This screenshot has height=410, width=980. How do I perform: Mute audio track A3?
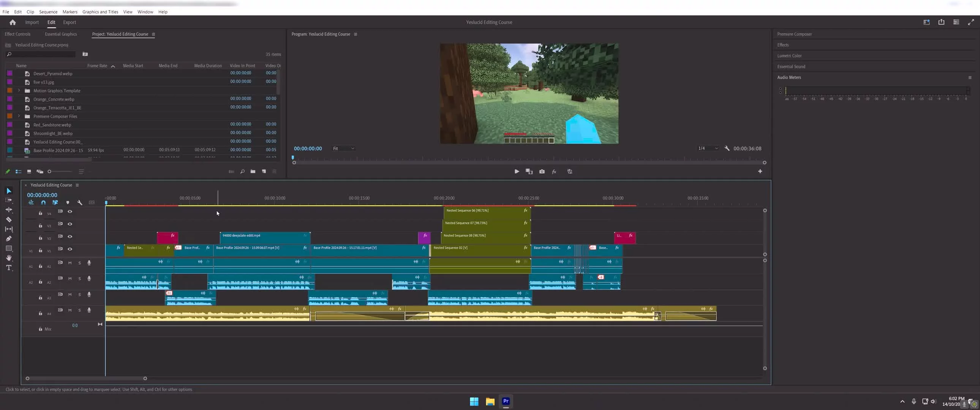click(70, 294)
